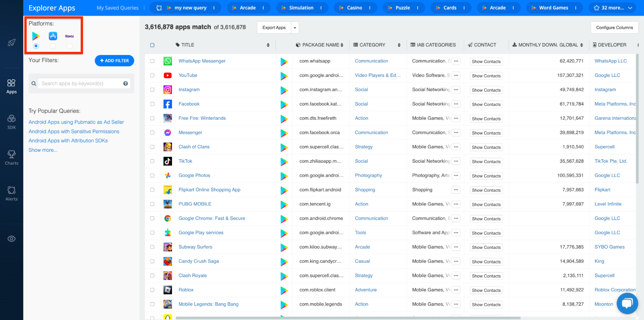
Task: Click the Show more popular queries link
Action: (43, 150)
